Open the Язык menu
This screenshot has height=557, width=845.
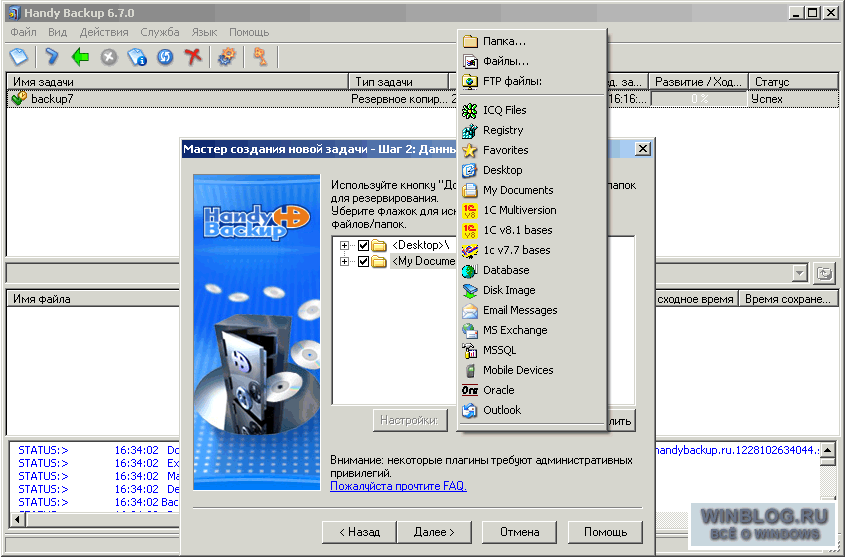(x=204, y=32)
